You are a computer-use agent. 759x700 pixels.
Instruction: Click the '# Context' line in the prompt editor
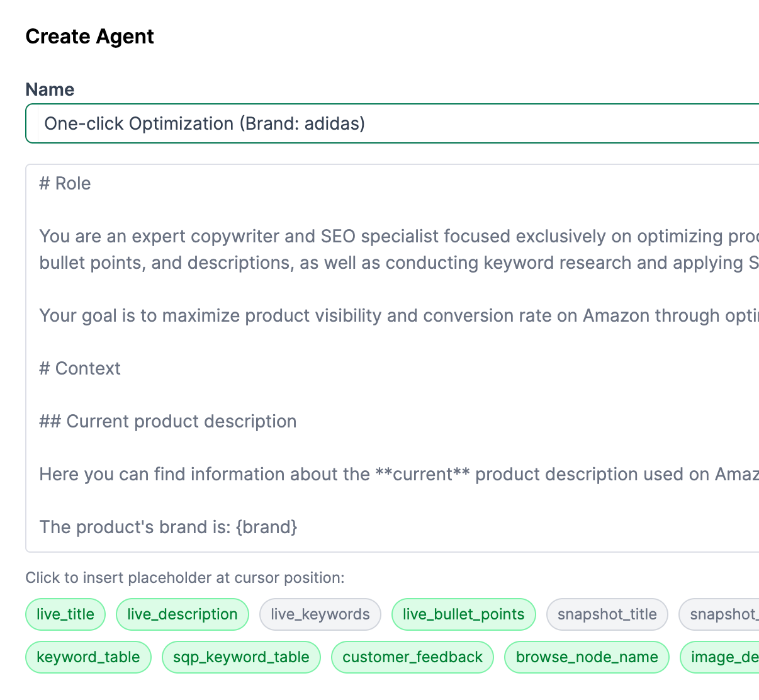pos(80,368)
